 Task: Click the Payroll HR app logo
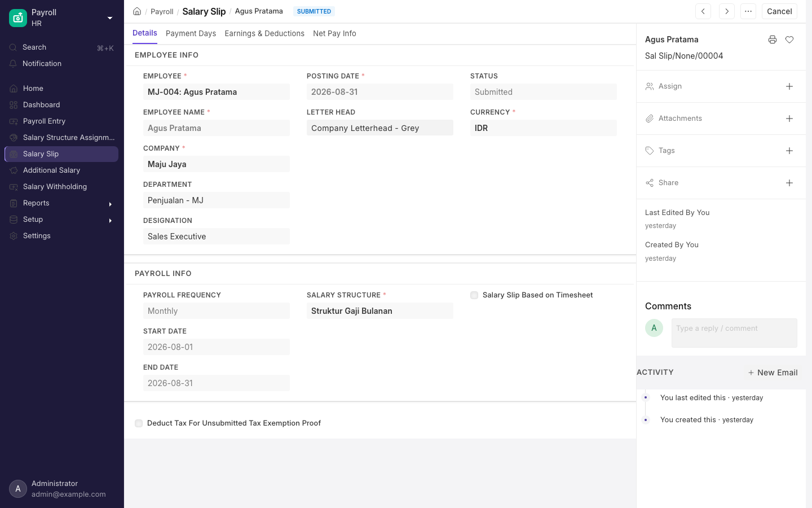[x=18, y=18]
